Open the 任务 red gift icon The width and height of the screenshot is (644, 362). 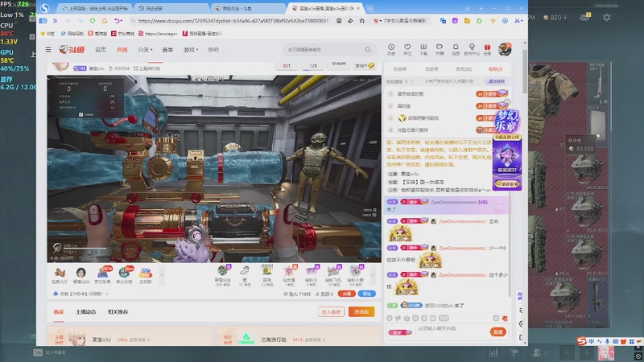pyautogui.click(x=487, y=49)
